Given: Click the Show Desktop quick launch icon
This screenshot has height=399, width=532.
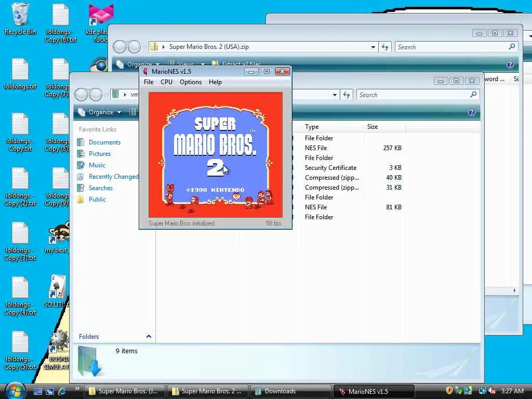Looking at the screenshot, I should [x=37, y=391].
